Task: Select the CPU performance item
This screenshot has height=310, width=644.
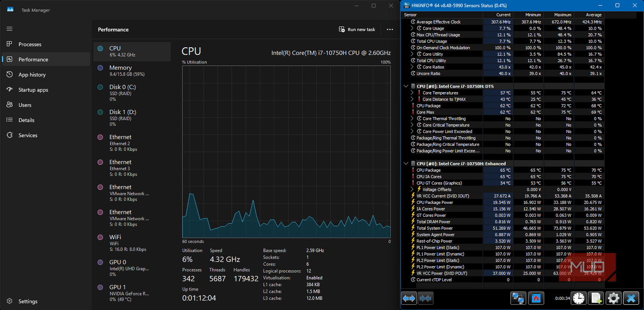Action: click(x=132, y=51)
